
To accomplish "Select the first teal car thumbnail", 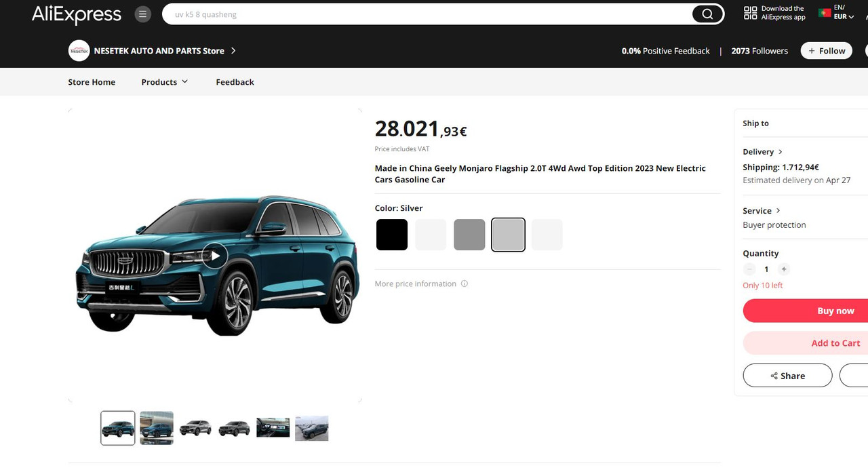I will click(x=118, y=428).
